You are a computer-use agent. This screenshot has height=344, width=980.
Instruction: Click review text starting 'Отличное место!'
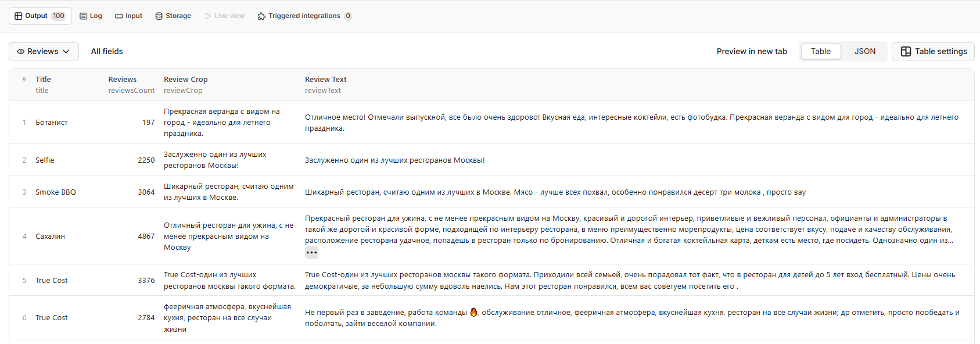(631, 122)
